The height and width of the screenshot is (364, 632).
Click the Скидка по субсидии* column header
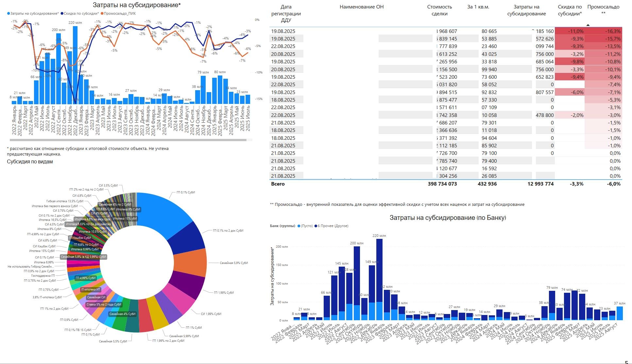(570, 10)
